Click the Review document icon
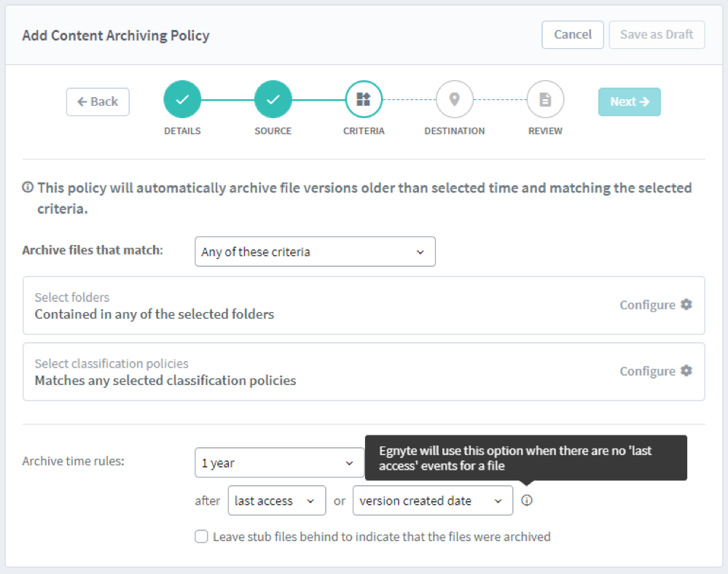This screenshot has width=728, height=574. click(544, 99)
